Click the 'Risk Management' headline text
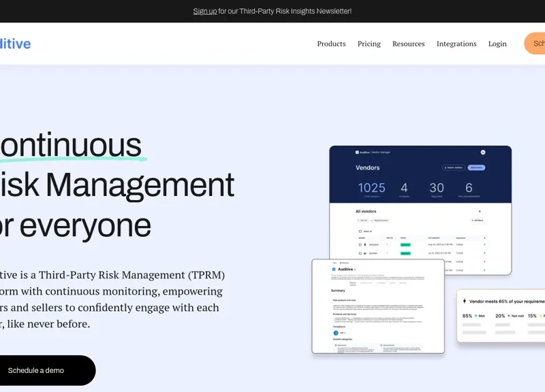 (x=117, y=184)
